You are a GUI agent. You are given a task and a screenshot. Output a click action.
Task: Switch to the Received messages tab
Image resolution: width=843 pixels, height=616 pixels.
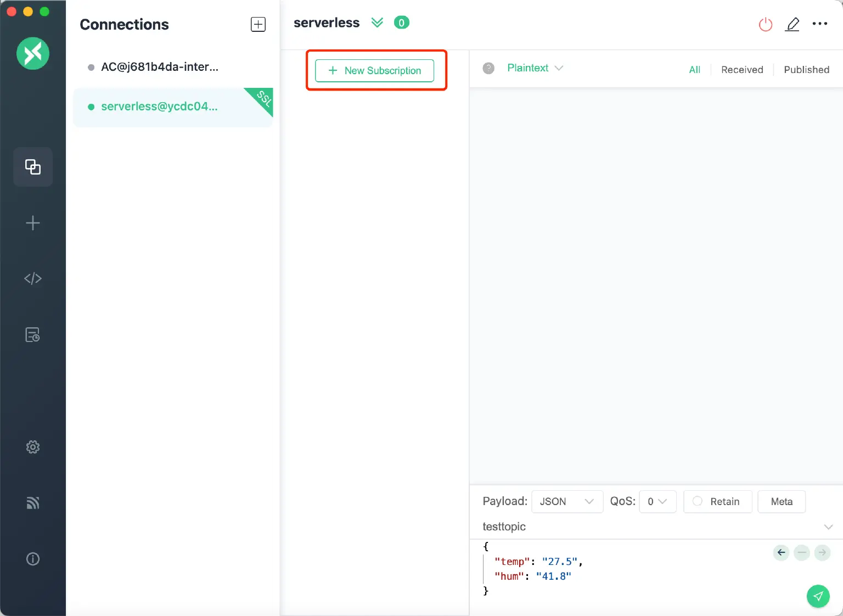coord(742,70)
